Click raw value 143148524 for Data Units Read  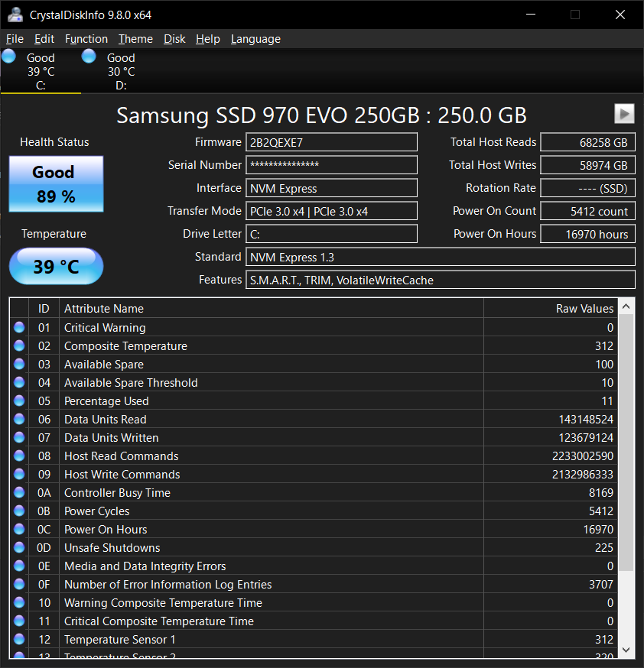[x=586, y=420]
